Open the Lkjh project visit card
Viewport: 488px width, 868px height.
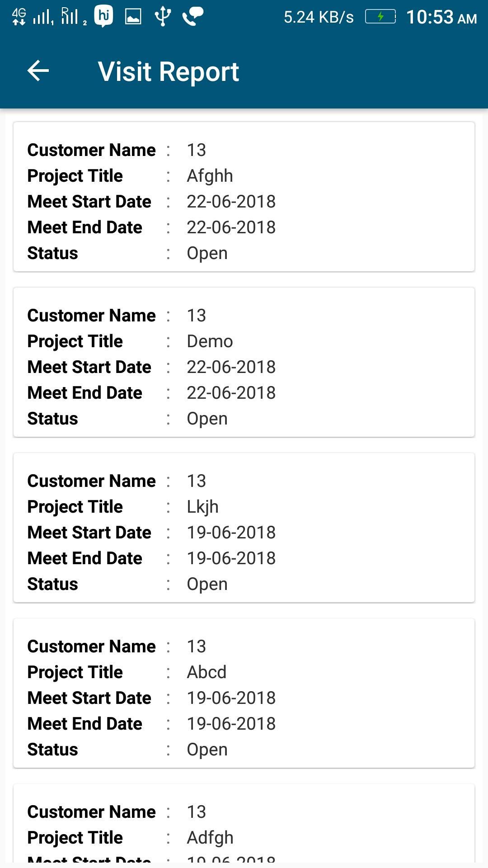click(x=244, y=528)
